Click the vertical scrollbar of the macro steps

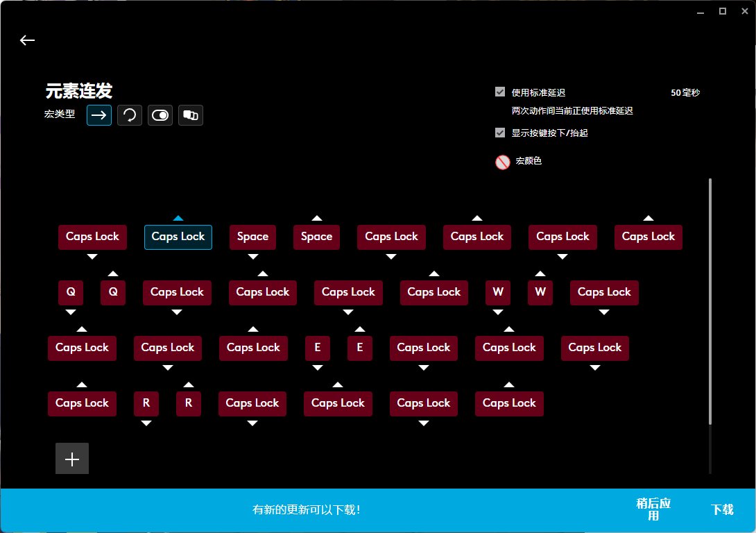(x=710, y=301)
